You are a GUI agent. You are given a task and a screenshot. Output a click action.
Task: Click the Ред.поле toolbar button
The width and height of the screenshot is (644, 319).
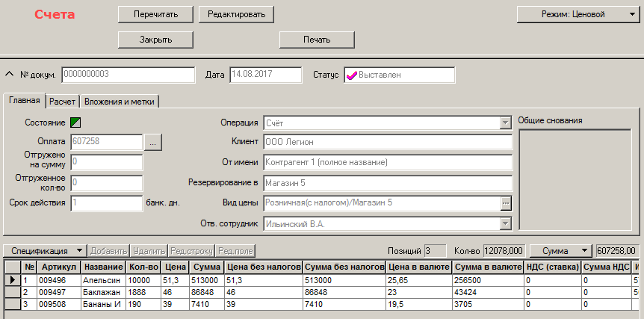click(236, 251)
